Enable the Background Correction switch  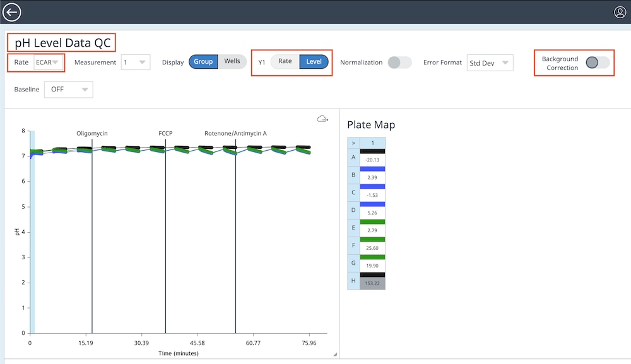(x=597, y=62)
